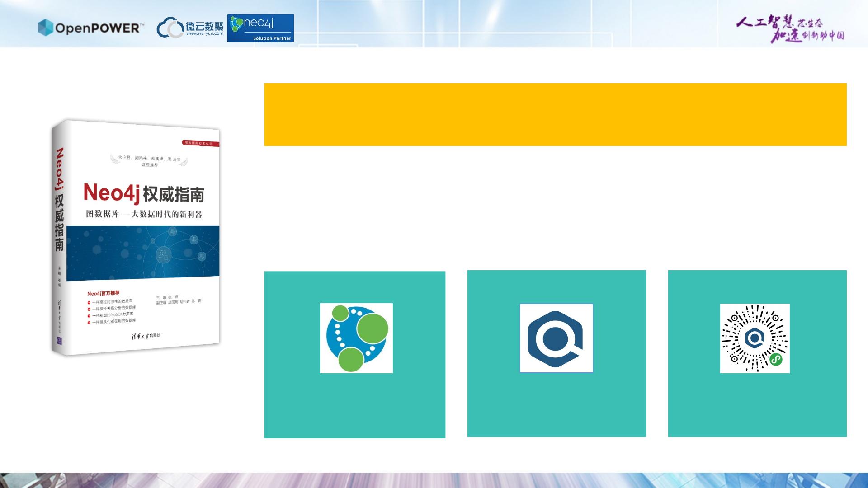Click the red Neo4j官方推荐 heading on the book
Viewport: 868px width, 488px height.
point(104,293)
